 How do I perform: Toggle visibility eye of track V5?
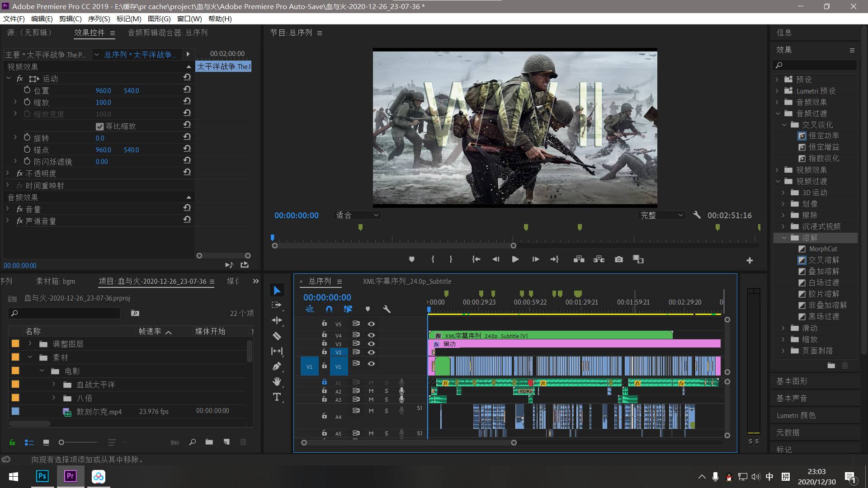[371, 324]
